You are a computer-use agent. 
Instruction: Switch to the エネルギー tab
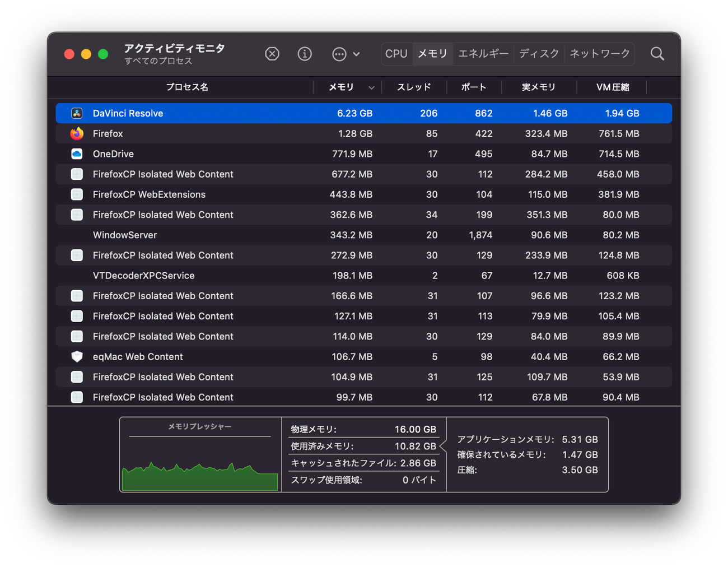pyautogui.click(x=483, y=54)
